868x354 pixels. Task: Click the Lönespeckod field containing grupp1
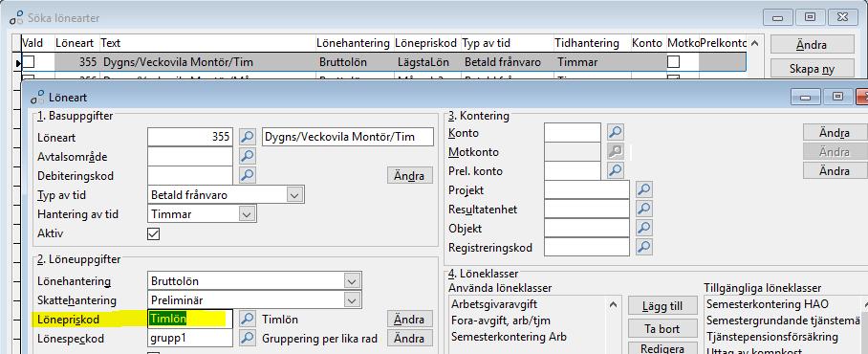(190, 338)
